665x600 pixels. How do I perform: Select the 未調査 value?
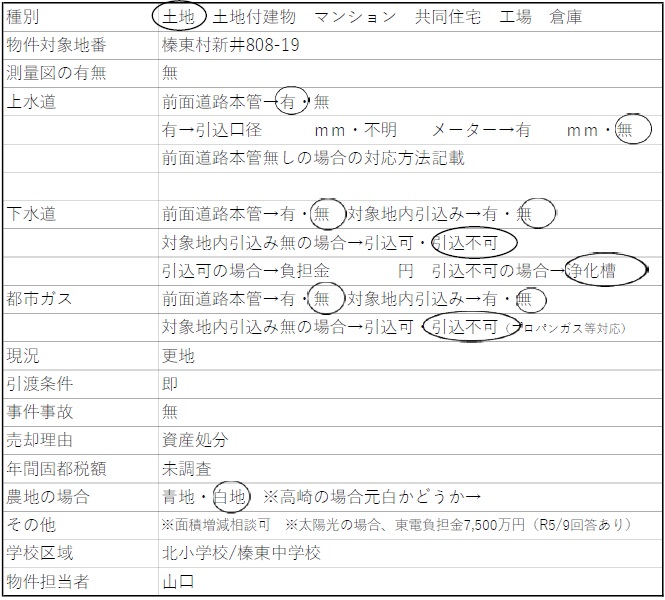click(x=187, y=469)
